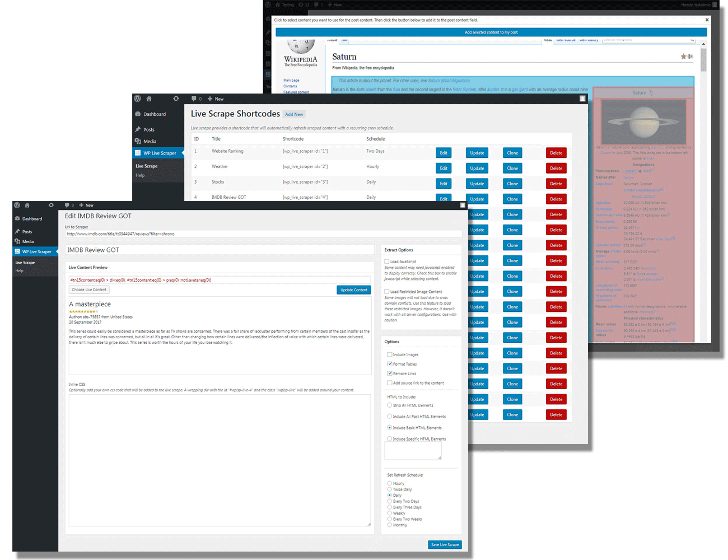This screenshot has height=560, width=728.
Task: Select Include All Post HTML Elements radio
Action: click(390, 416)
